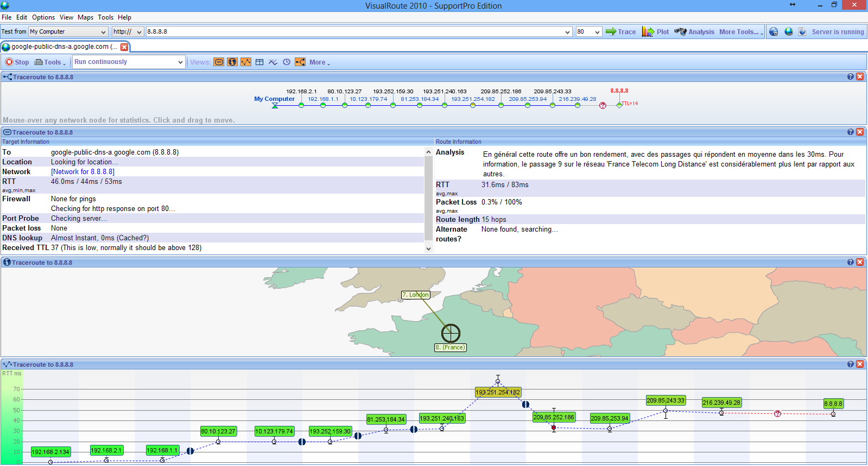Open the Options menu
The image size is (868, 466).
tap(43, 17)
